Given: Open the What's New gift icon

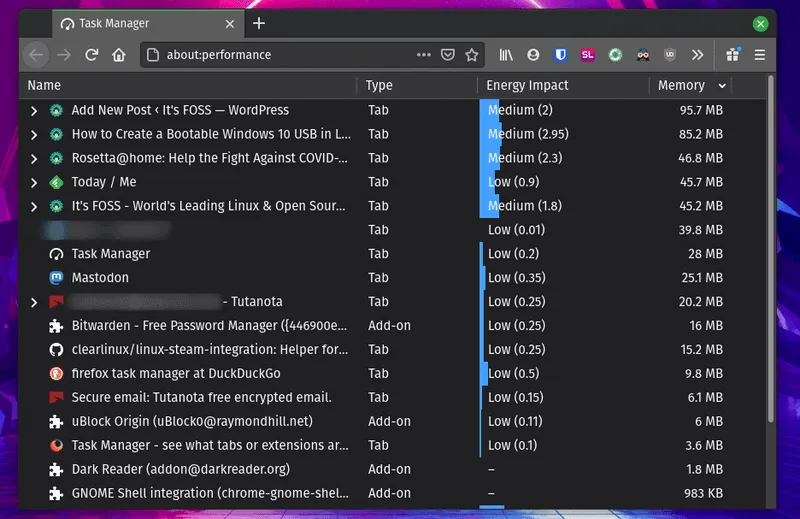Looking at the screenshot, I should point(733,55).
